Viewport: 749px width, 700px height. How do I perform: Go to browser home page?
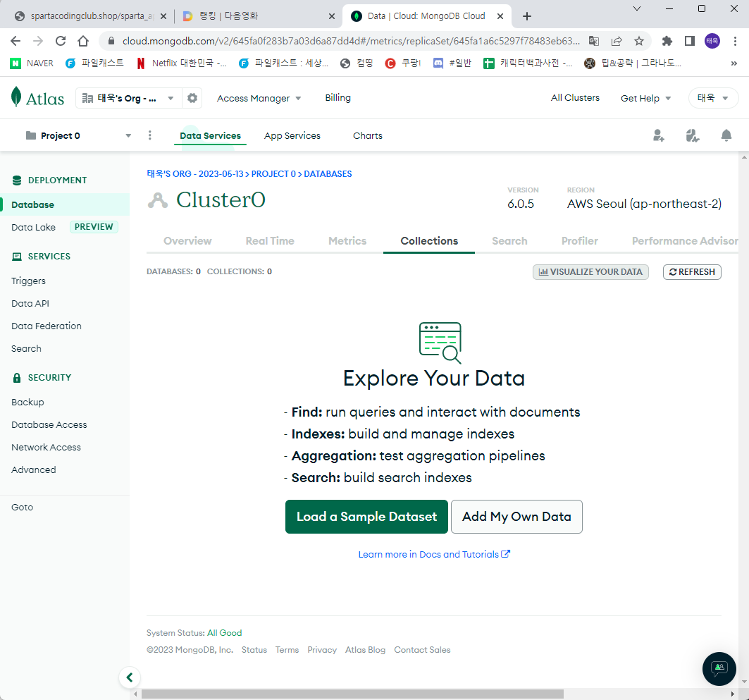click(x=83, y=41)
